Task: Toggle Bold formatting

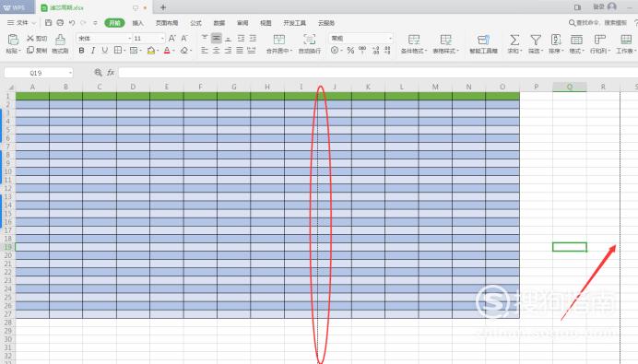Action: click(81, 51)
